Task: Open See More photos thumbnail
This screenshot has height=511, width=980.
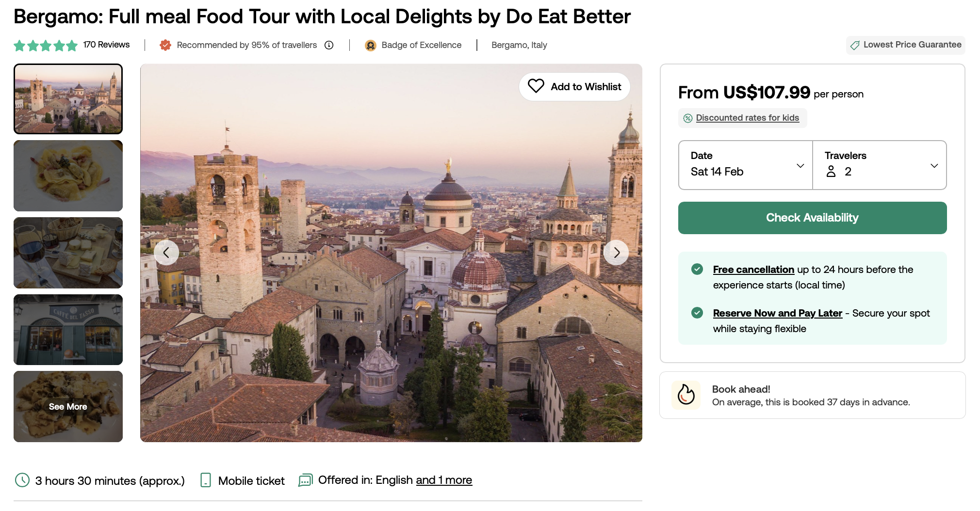Action: [68, 406]
